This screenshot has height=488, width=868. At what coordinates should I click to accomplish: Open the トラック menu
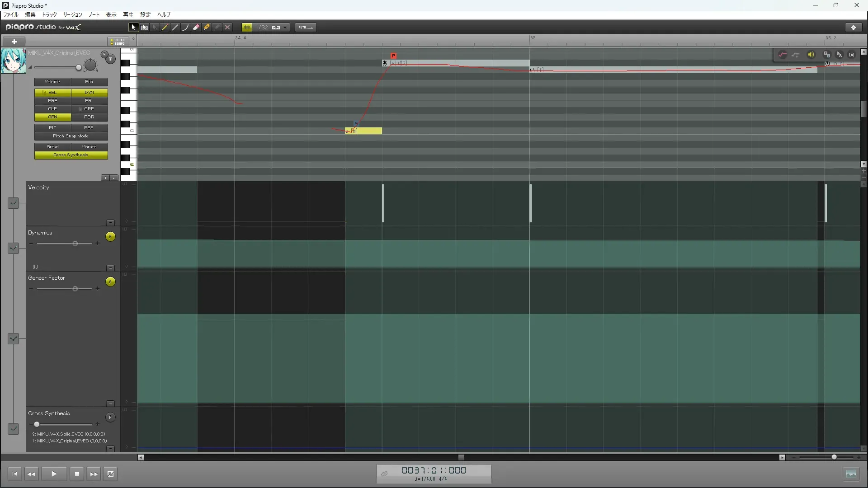coord(49,15)
